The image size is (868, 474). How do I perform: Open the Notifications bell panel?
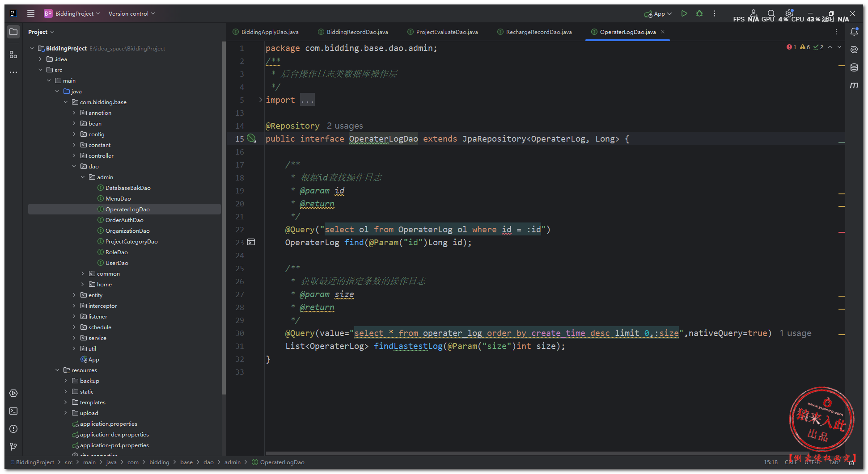(x=854, y=32)
